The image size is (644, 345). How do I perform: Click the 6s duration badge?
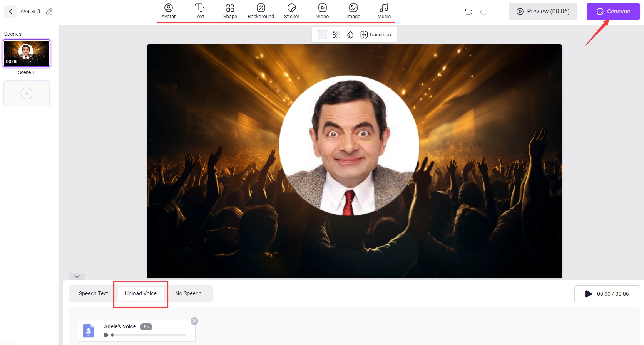pyautogui.click(x=146, y=327)
